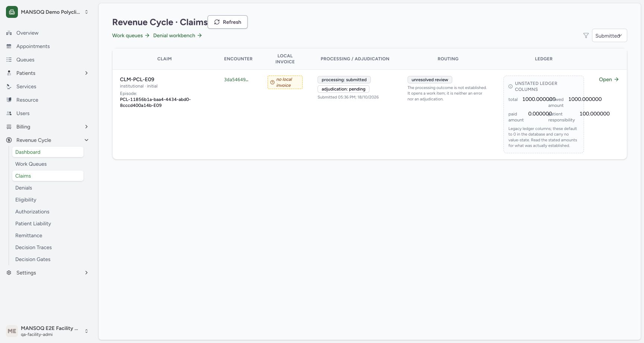The height and width of the screenshot is (343, 644).
Task: Open claim CLM-PCL-E09 via Open link
Action: 609,79
